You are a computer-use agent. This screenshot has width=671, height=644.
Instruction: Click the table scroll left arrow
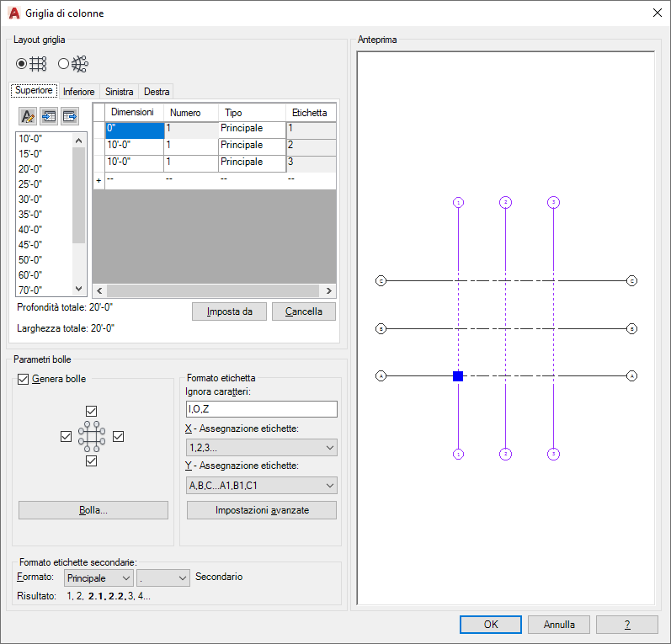[x=99, y=291]
